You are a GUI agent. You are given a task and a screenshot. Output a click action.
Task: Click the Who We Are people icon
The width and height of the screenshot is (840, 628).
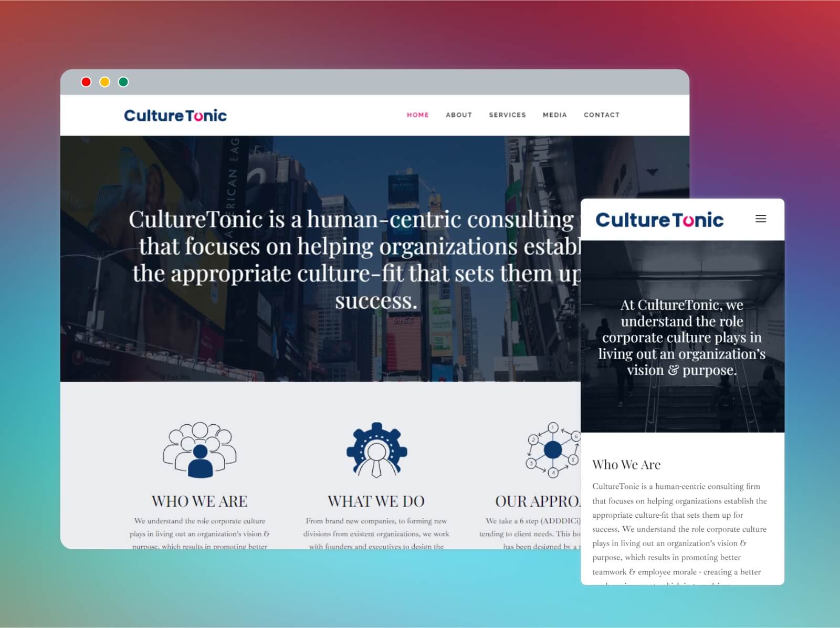tap(199, 450)
